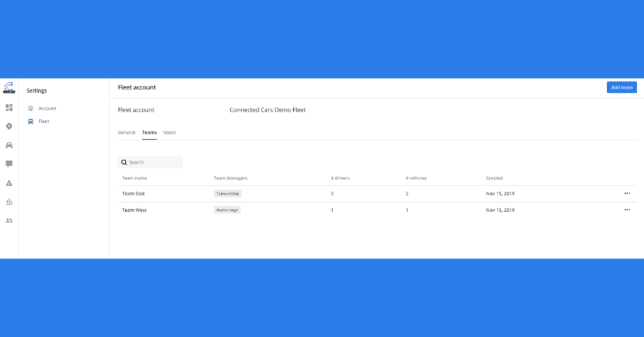This screenshot has width=644, height=337.
Task: Switch to the Users tab
Action: click(x=170, y=133)
